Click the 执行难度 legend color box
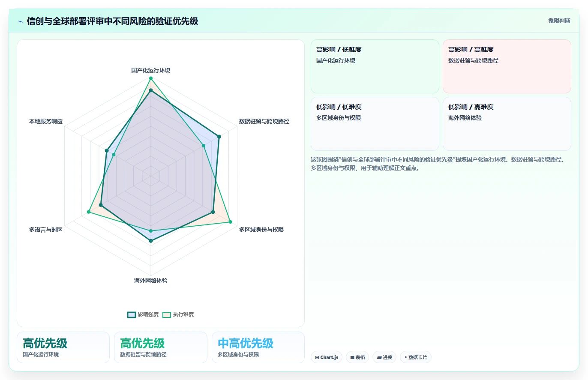588x380 pixels. [167, 314]
